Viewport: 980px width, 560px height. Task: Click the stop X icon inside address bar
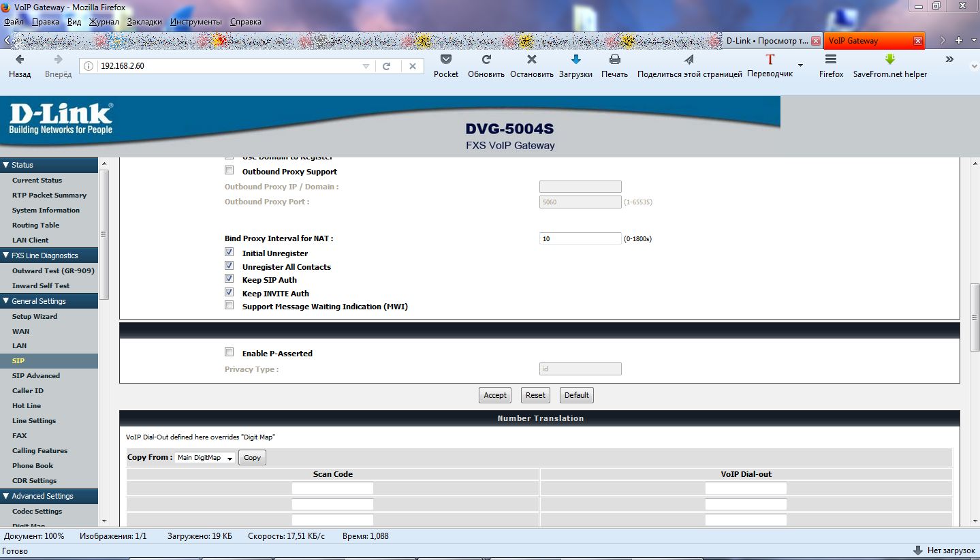click(x=412, y=66)
